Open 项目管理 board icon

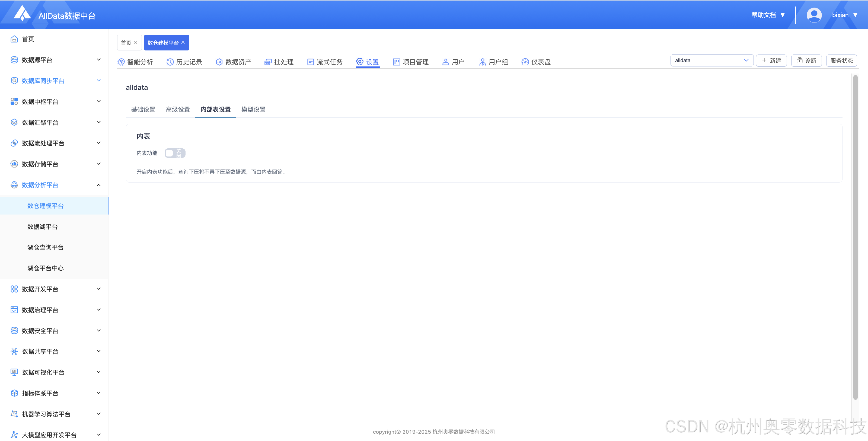pyautogui.click(x=397, y=62)
